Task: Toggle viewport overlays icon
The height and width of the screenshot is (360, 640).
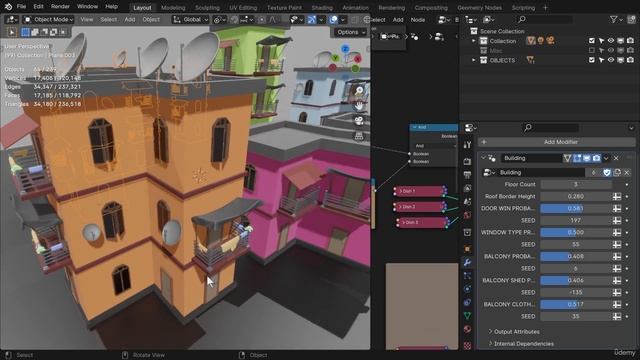Action: coord(333,19)
